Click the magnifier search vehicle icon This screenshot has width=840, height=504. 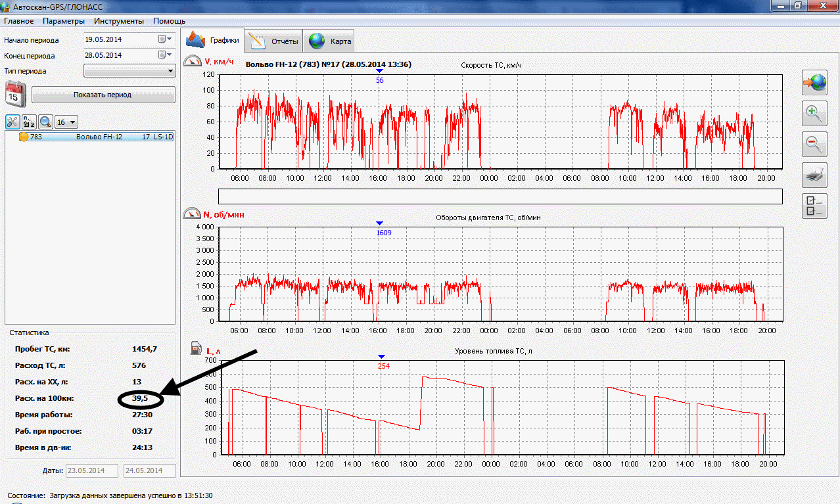coord(45,122)
